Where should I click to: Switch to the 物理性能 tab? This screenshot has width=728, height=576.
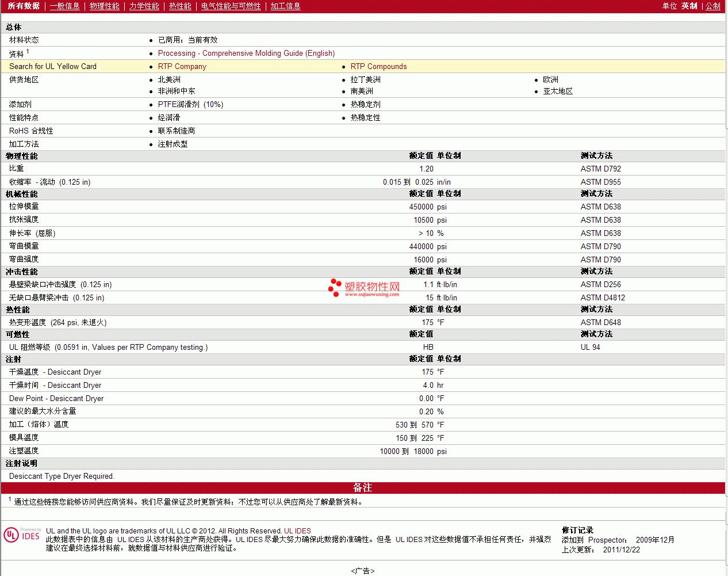105,6
